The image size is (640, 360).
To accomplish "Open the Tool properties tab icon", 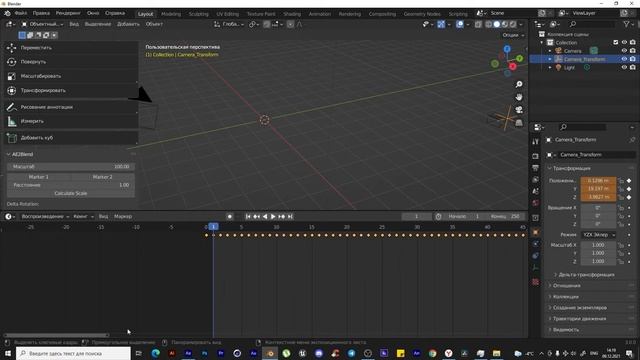I will coord(536,142).
